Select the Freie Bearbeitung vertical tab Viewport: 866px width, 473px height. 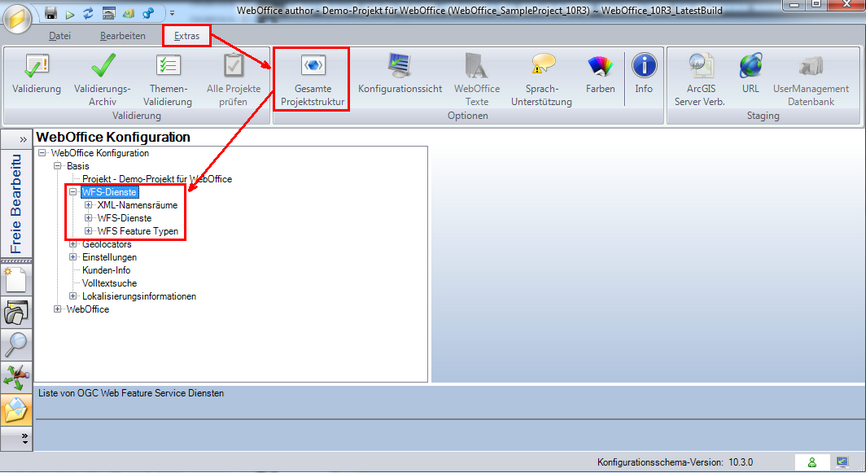[x=16, y=203]
